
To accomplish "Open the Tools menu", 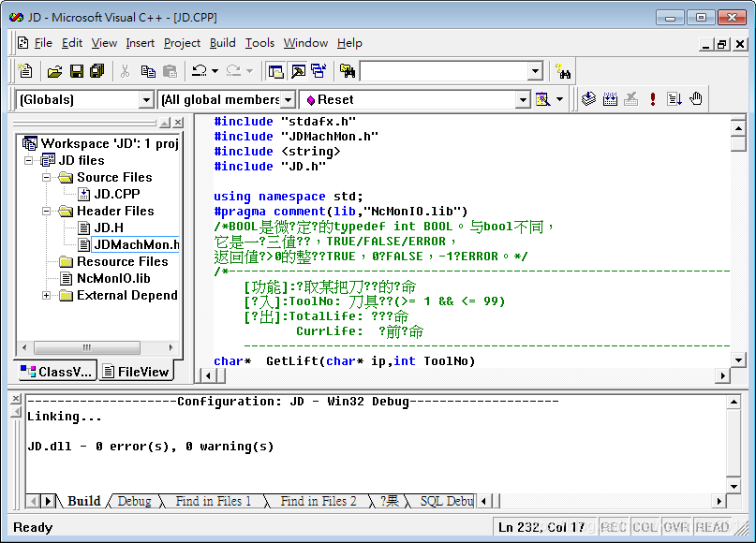I will tap(259, 43).
